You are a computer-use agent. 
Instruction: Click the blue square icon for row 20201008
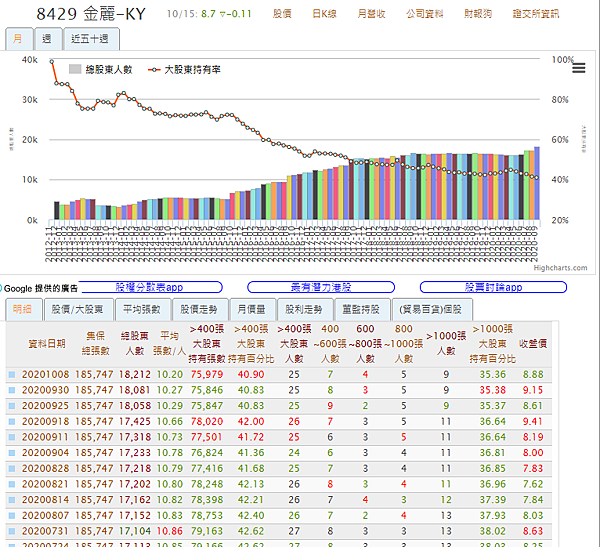[x=12, y=374]
